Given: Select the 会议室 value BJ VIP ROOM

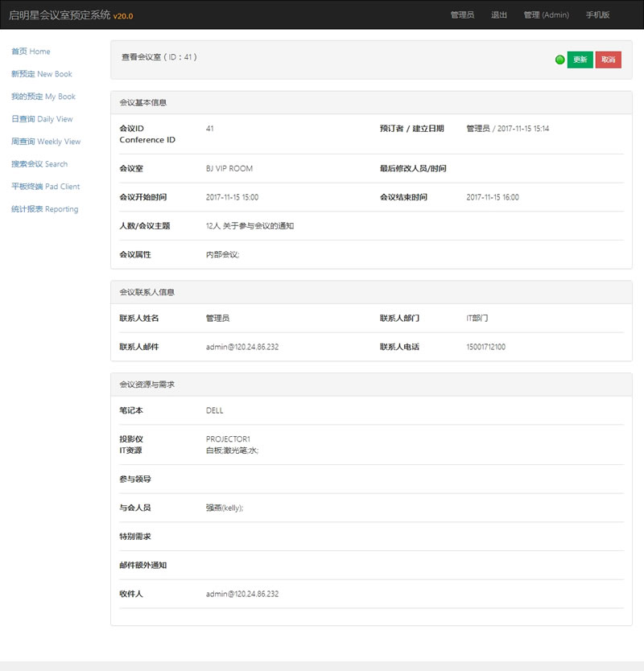Looking at the screenshot, I should 229,168.
